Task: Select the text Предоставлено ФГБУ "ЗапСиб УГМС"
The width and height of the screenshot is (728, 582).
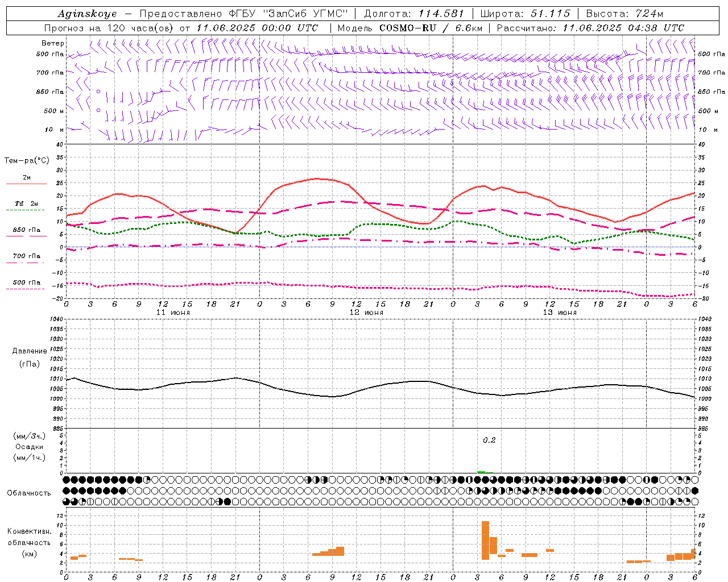Action: tap(243, 14)
